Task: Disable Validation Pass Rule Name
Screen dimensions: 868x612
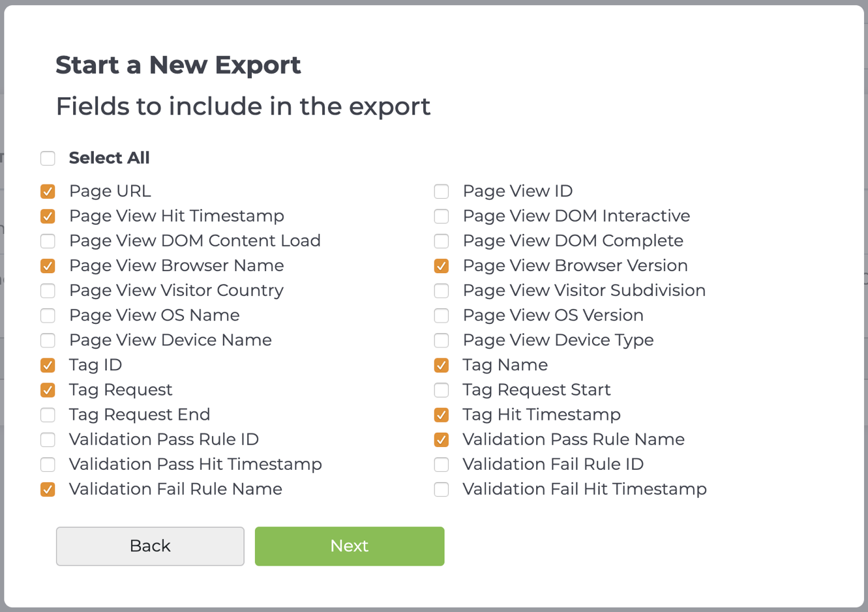Action: (441, 439)
